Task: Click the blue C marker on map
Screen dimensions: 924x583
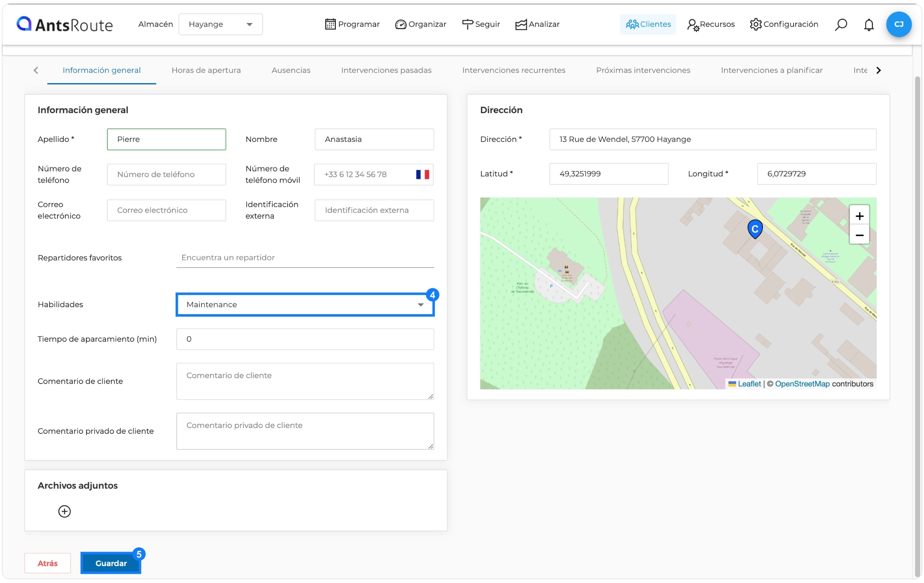Action: [755, 229]
